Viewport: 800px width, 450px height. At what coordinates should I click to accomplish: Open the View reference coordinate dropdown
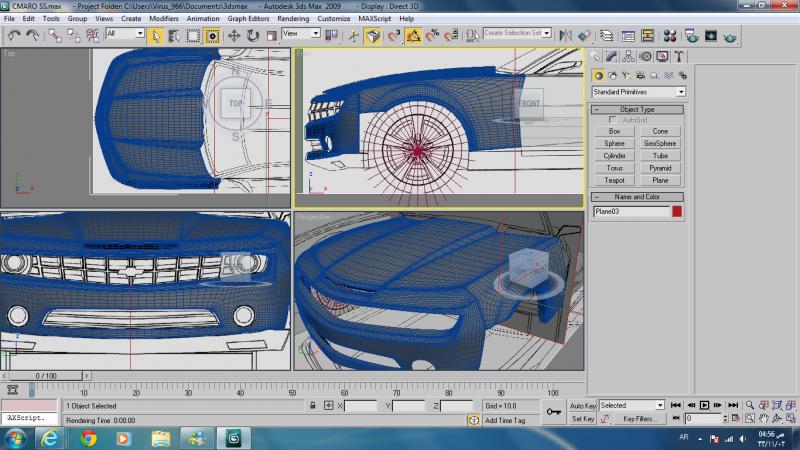[301, 33]
